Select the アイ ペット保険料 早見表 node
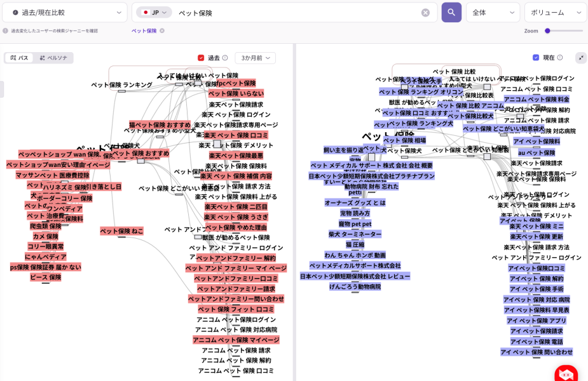The width and height of the screenshot is (588, 381). click(x=537, y=310)
